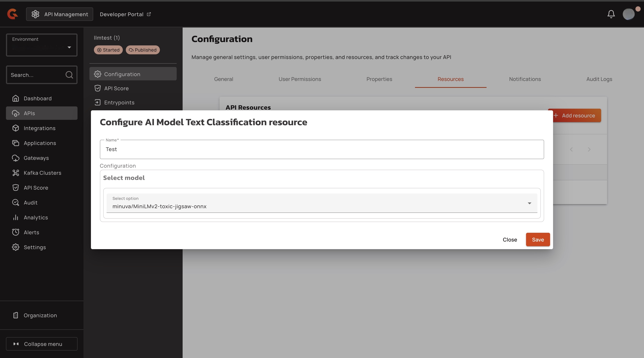Open the Integrations section
644x358 pixels.
(39, 128)
